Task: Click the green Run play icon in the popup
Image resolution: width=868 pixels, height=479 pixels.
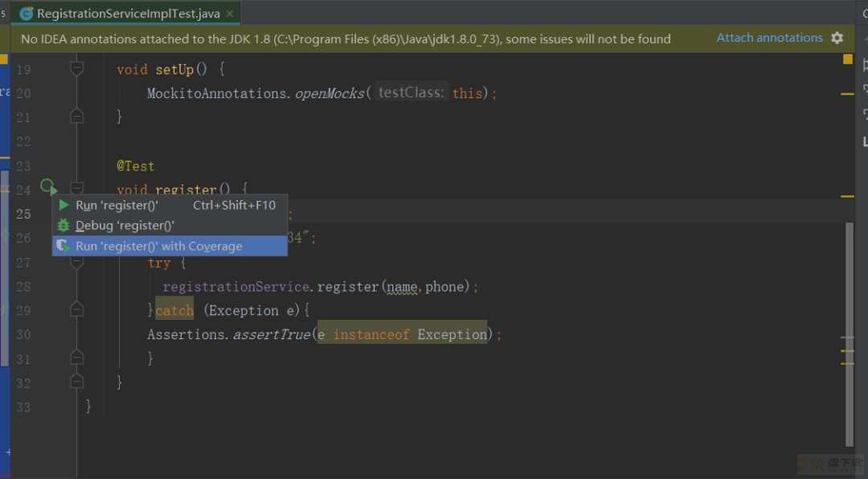Action: click(x=63, y=205)
